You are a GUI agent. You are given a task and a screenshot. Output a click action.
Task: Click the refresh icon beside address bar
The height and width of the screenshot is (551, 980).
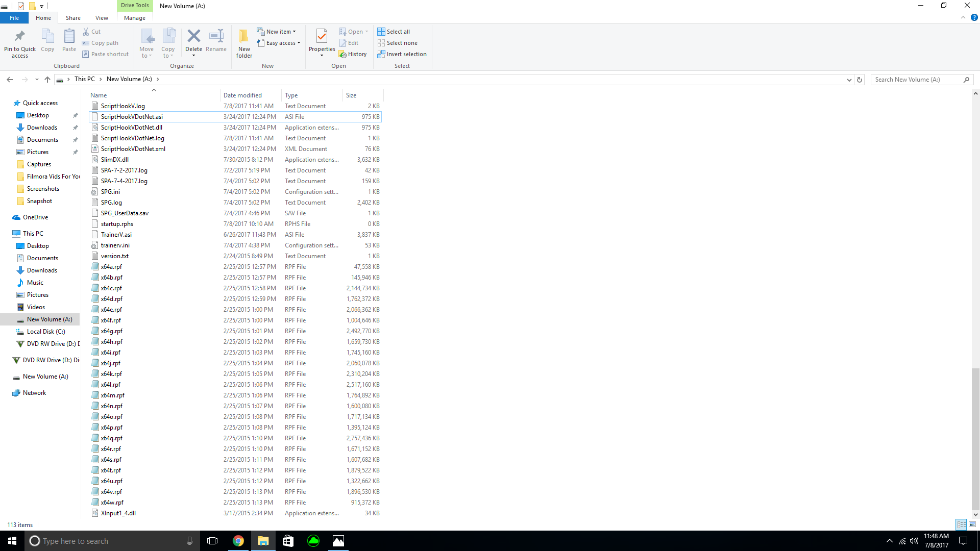pos(860,80)
